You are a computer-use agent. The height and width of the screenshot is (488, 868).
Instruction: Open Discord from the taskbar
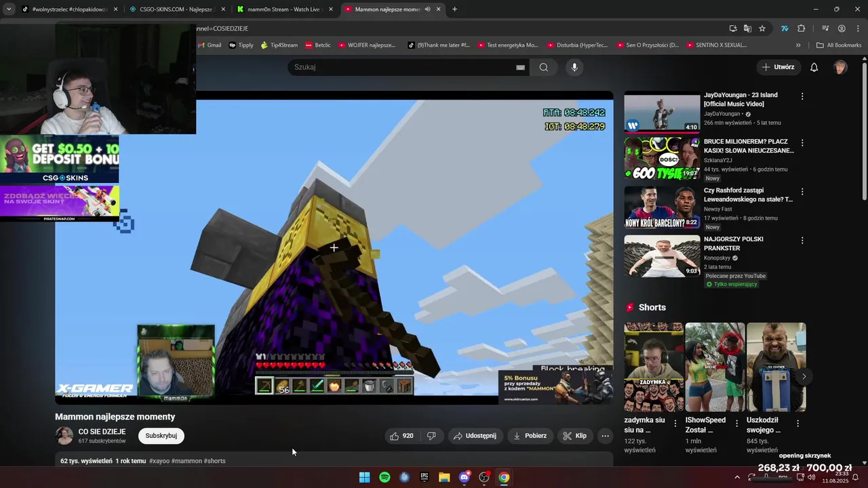[x=465, y=477]
